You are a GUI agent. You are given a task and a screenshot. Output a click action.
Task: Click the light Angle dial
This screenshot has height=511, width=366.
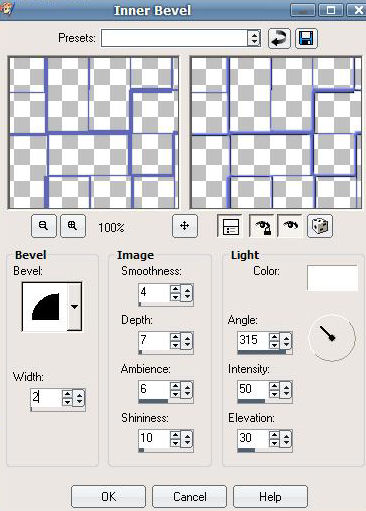[x=332, y=337]
